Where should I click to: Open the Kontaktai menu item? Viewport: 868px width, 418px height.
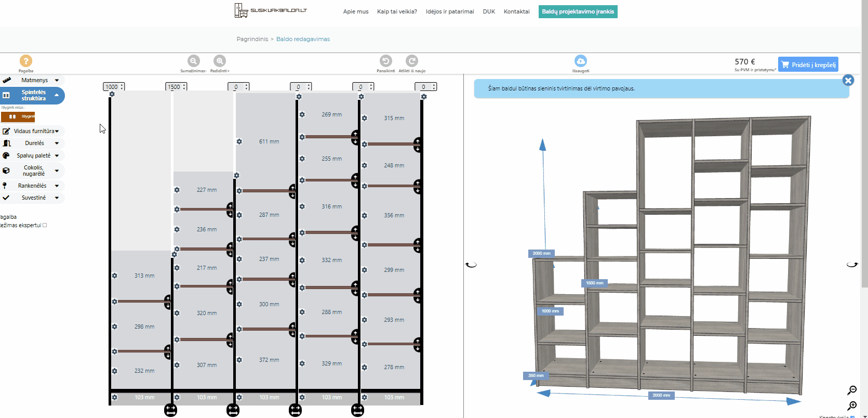(516, 11)
